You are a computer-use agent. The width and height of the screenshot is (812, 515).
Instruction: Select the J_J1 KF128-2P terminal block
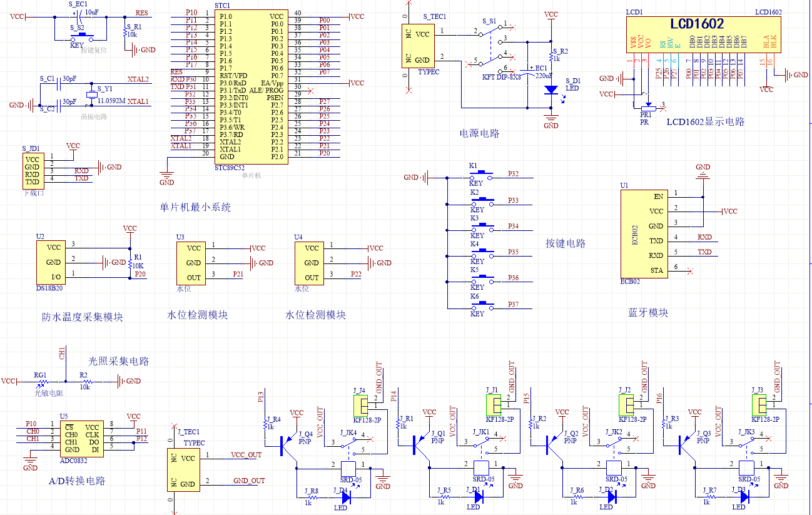tap(492, 405)
